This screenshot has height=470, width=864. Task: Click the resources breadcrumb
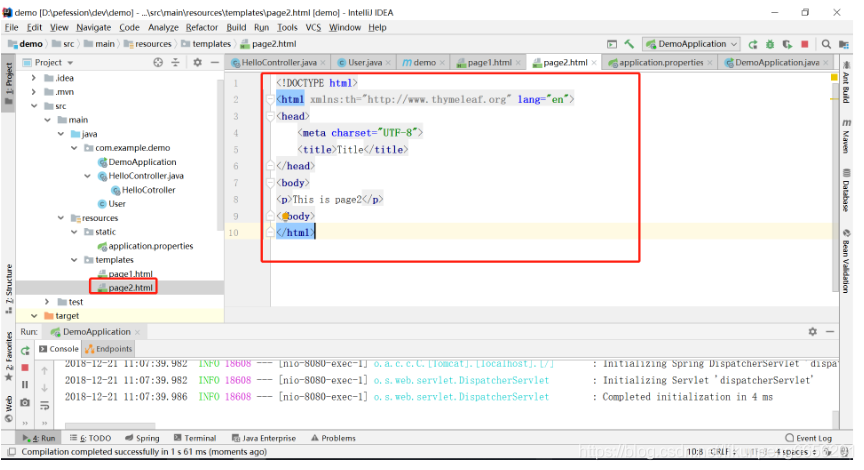(148, 44)
